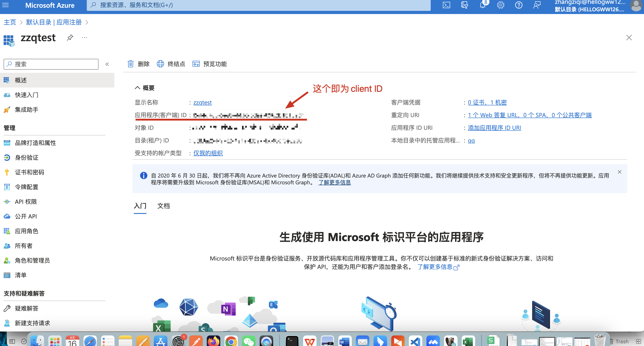The height and width of the screenshot is (346, 644).
Task: Open the feedback icon in header
Action: (536, 5)
